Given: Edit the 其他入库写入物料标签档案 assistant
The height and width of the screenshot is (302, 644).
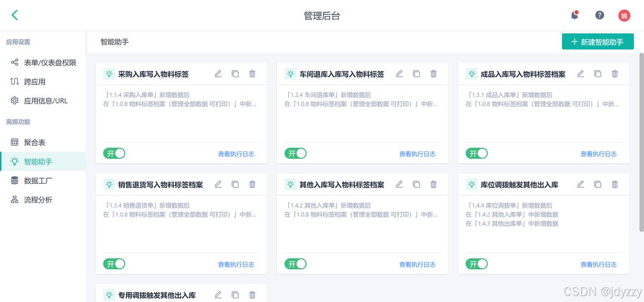Looking at the screenshot, I should (399, 185).
